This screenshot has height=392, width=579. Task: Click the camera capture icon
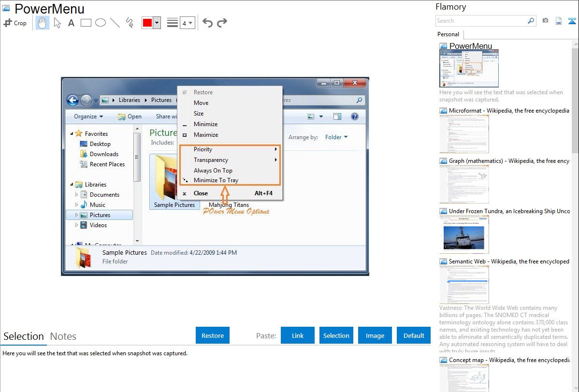[545, 21]
